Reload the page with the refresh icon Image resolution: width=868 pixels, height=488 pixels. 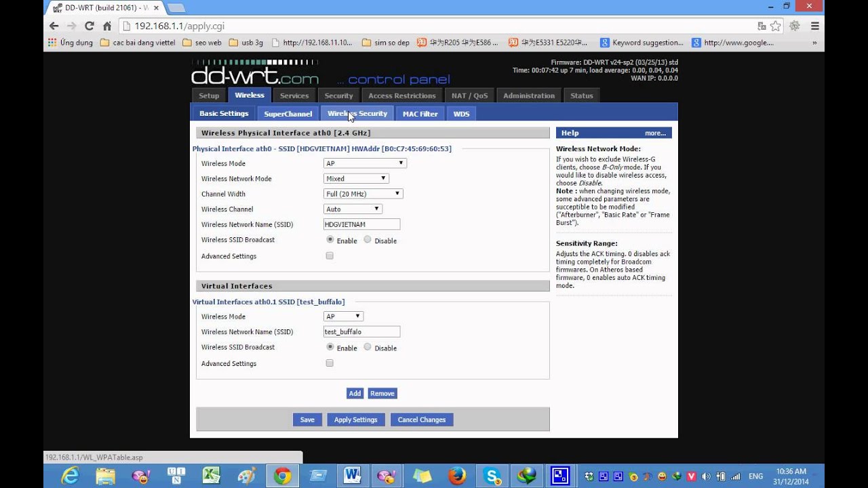(89, 26)
